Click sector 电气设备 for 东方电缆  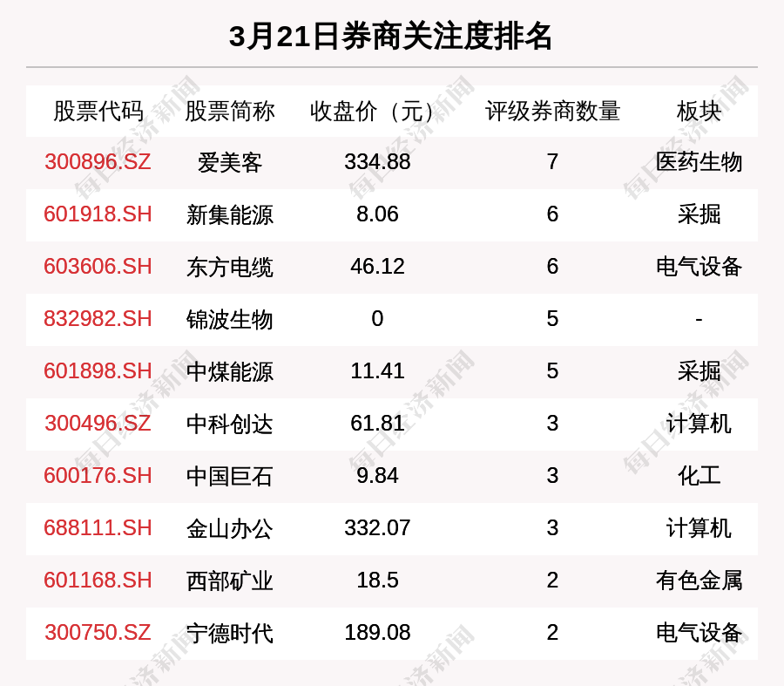click(x=699, y=267)
